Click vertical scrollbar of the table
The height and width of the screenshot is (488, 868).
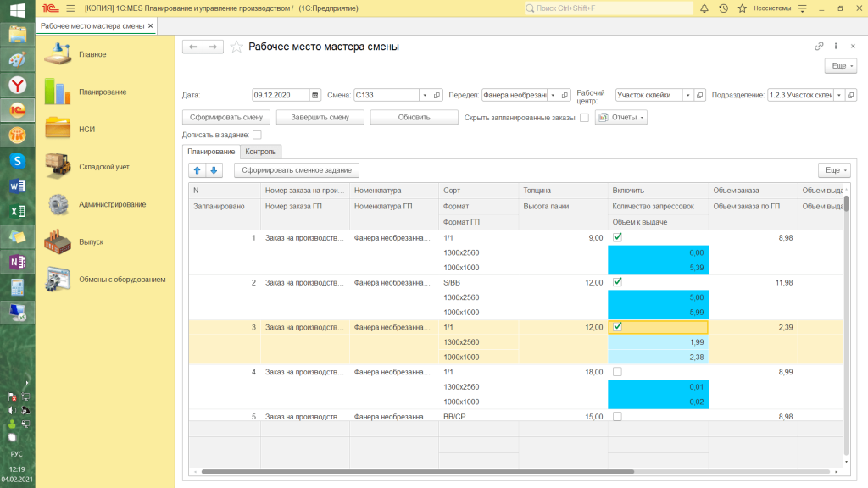[846, 203]
